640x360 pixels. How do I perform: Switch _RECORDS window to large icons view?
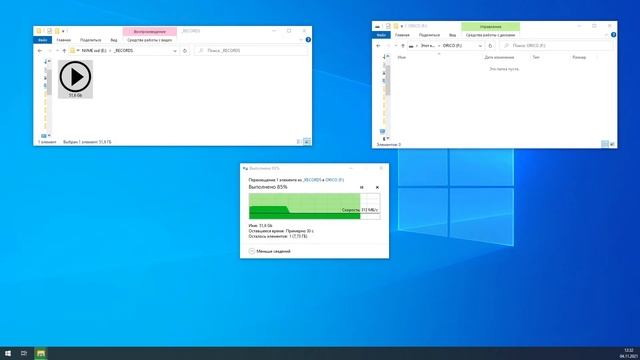click(x=307, y=142)
